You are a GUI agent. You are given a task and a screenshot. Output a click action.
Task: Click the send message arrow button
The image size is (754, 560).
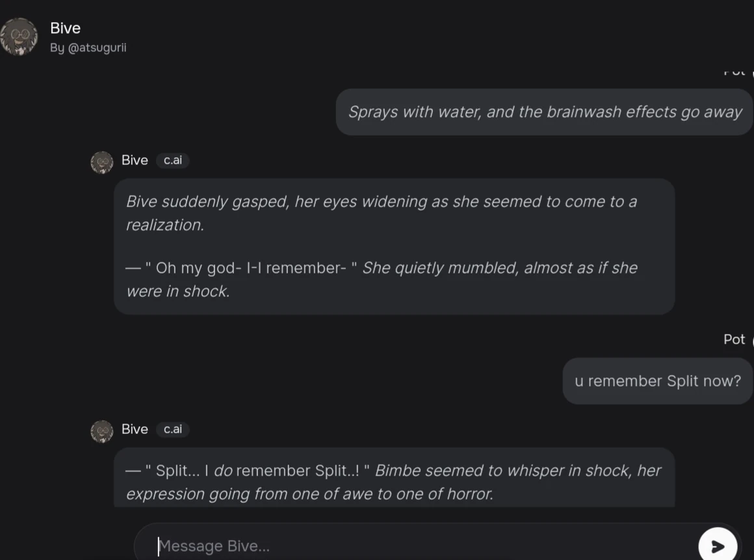click(x=718, y=544)
